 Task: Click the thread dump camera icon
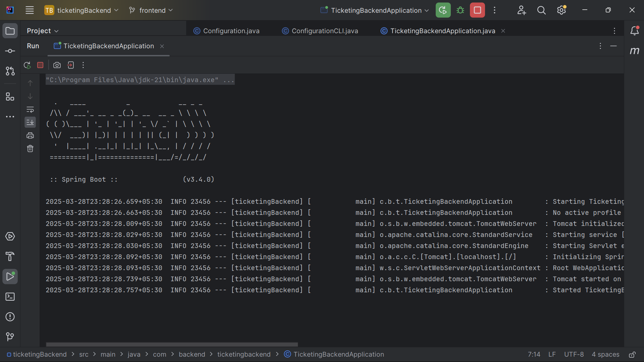[57, 65]
